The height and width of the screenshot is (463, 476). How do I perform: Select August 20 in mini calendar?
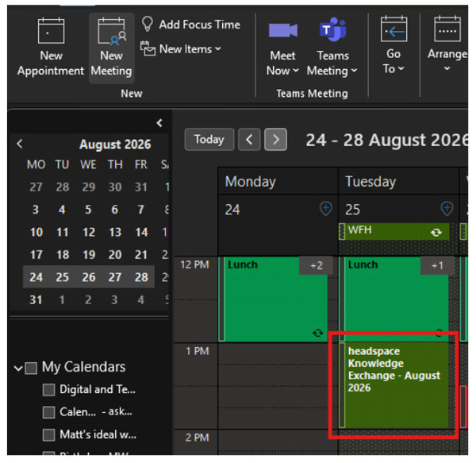pos(115,255)
